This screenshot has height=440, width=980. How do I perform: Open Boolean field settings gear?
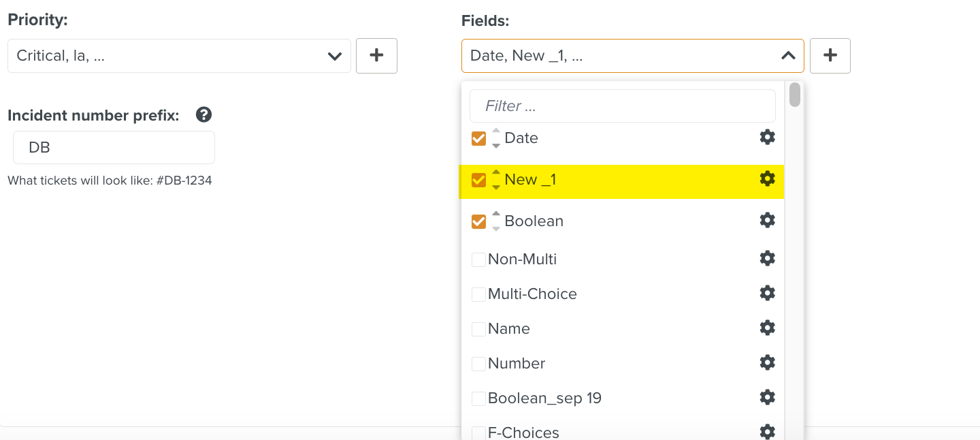tap(767, 220)
